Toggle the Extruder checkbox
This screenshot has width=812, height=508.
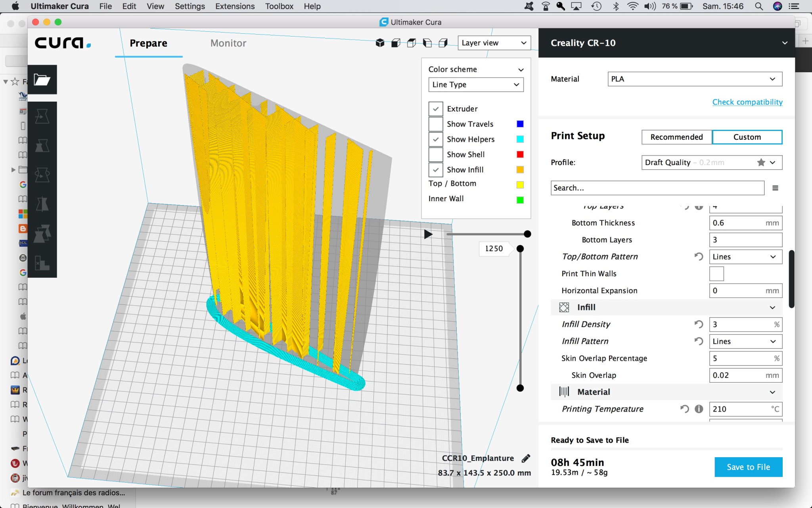[x=436, y=109]
